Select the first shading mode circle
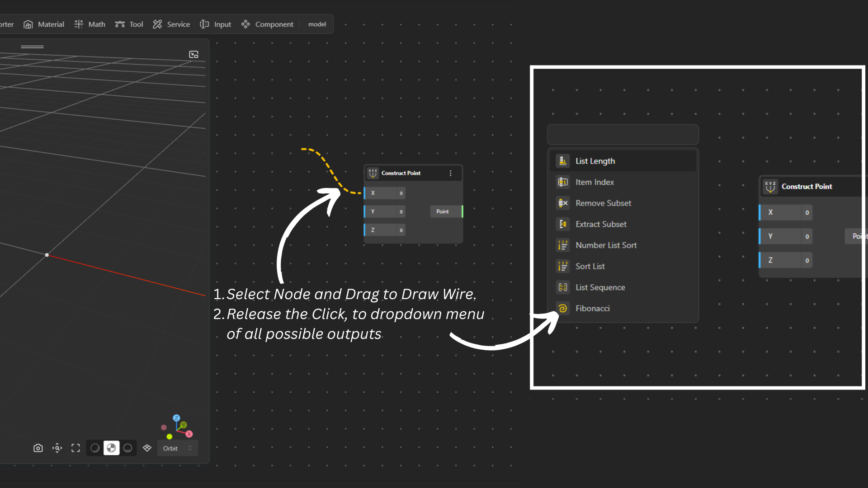Screen dimensions: 868x488 (95, 448)
